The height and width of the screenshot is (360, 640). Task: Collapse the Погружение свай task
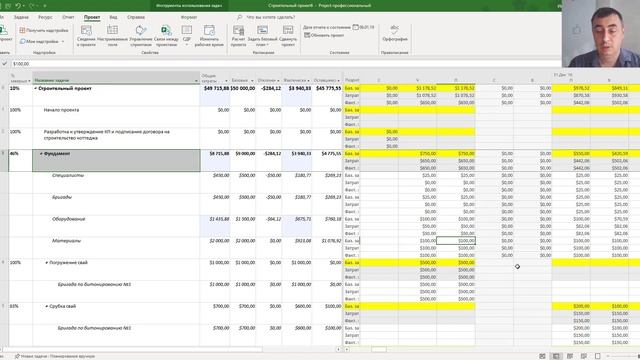(x=47, y=262)
